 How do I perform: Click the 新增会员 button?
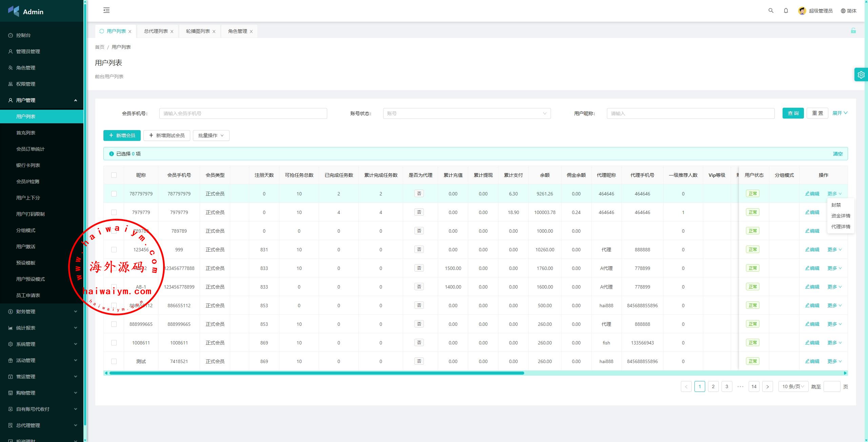(122, 135)
